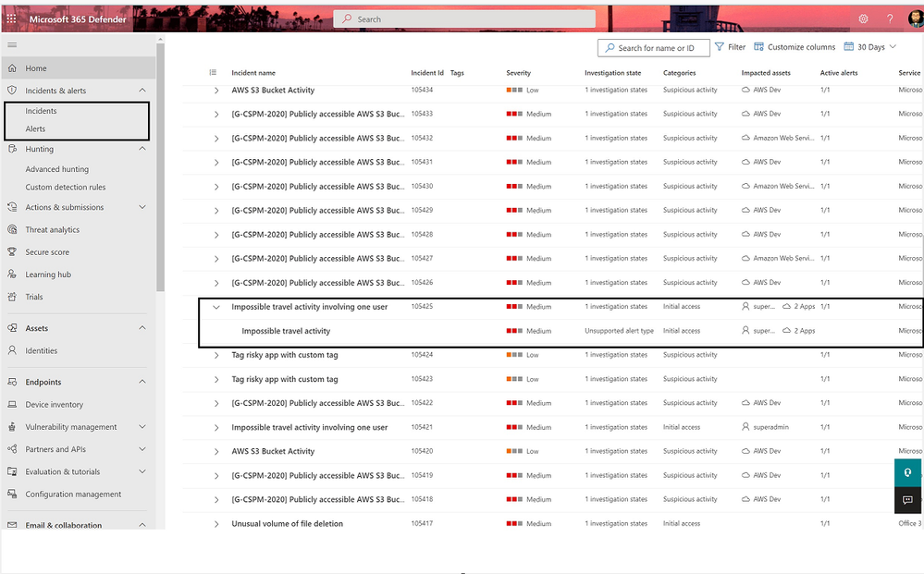This screenshot has width=924, height=574.
Task: Collapse the navigation hamburger menu
Action: click(12, 44)
